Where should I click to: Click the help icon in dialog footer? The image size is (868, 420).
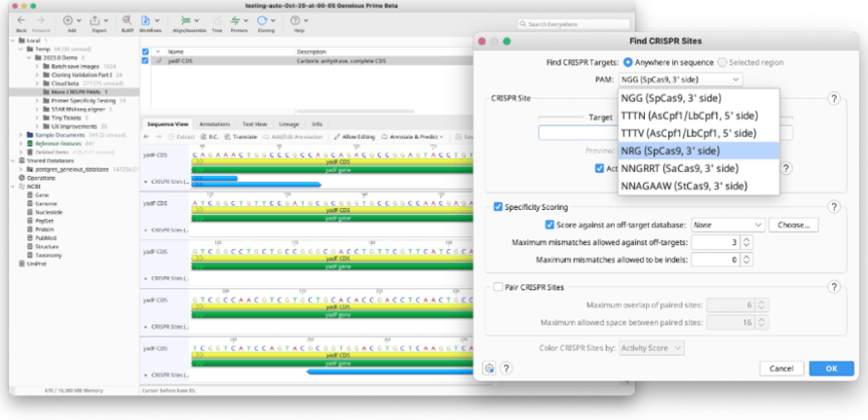pyautogui.click(x=506, y=368)
